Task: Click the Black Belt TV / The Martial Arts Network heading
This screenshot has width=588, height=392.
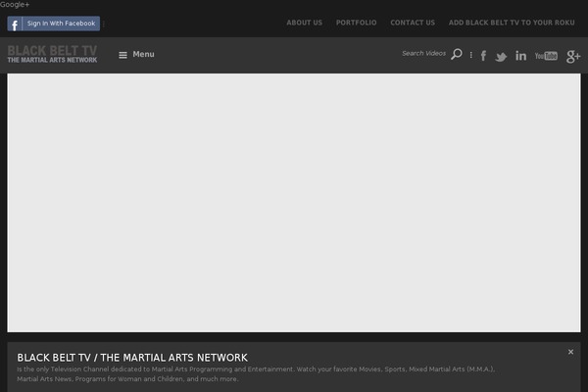Action: tap(132, 358)
